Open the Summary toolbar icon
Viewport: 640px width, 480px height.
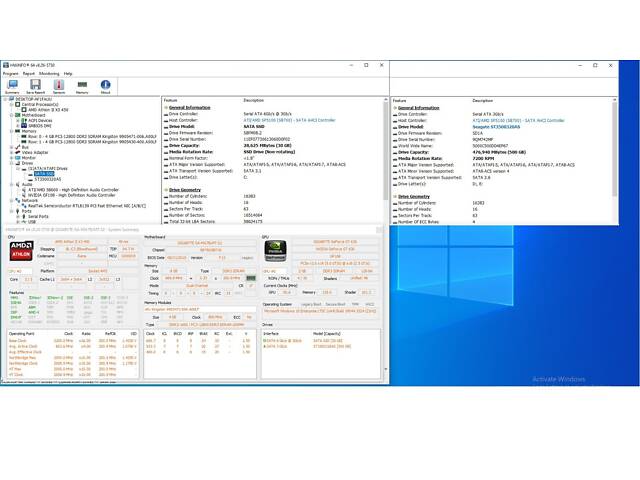click(x=11, y=87)
